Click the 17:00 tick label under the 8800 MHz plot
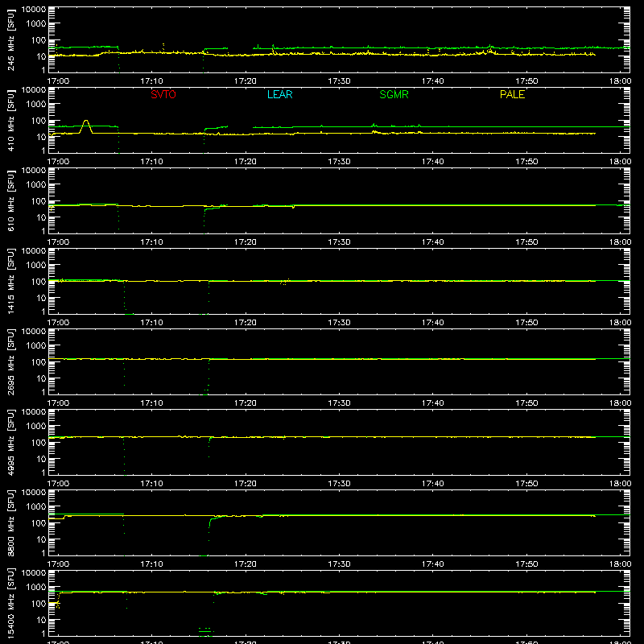The width and height of the screenshot is (644, 644). coord(58,564)
